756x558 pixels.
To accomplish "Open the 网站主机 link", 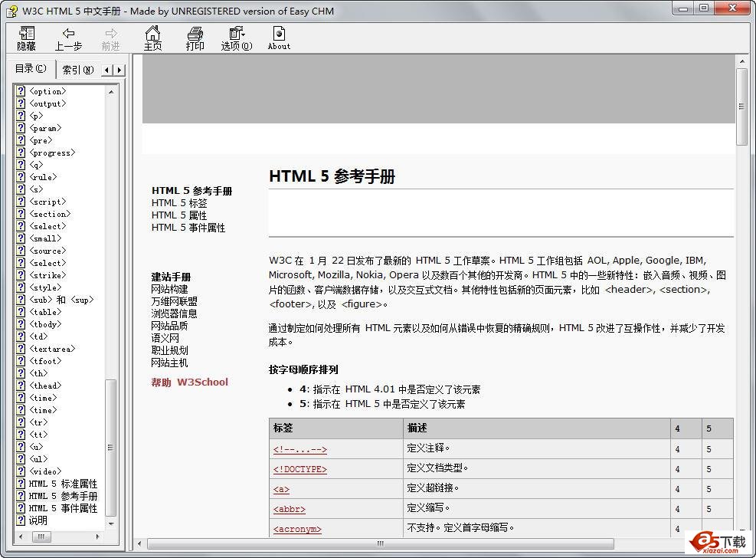I will coord(169,363).
